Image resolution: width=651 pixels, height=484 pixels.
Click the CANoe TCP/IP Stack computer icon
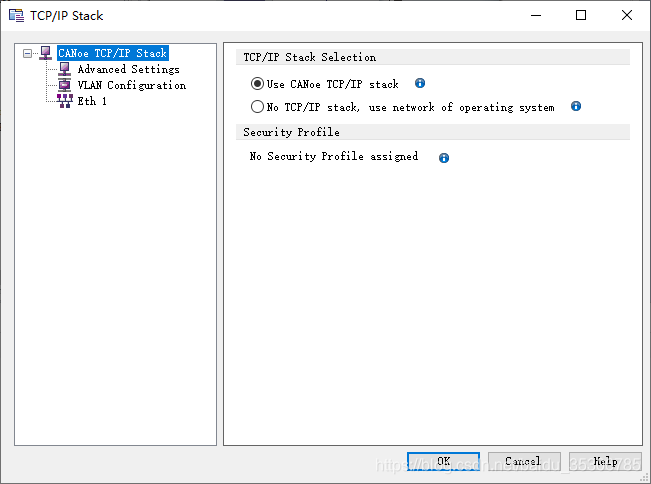coord(46,53)
